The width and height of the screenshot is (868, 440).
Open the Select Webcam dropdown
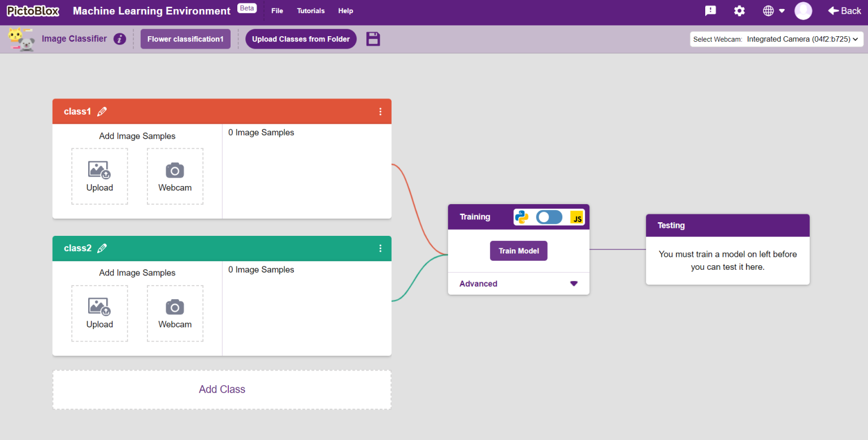pos(776,39)
